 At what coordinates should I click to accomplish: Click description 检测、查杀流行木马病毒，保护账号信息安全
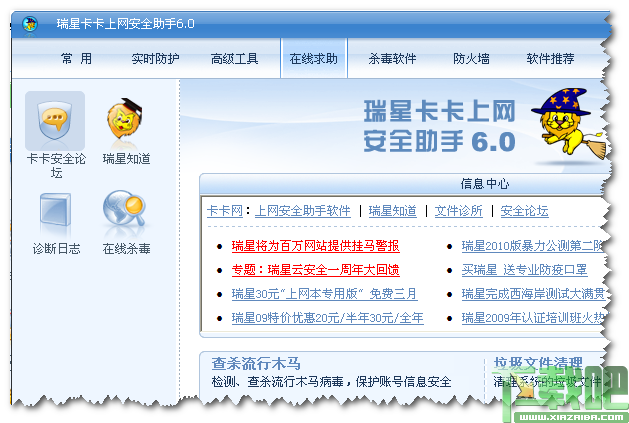(x=331, y=381)
